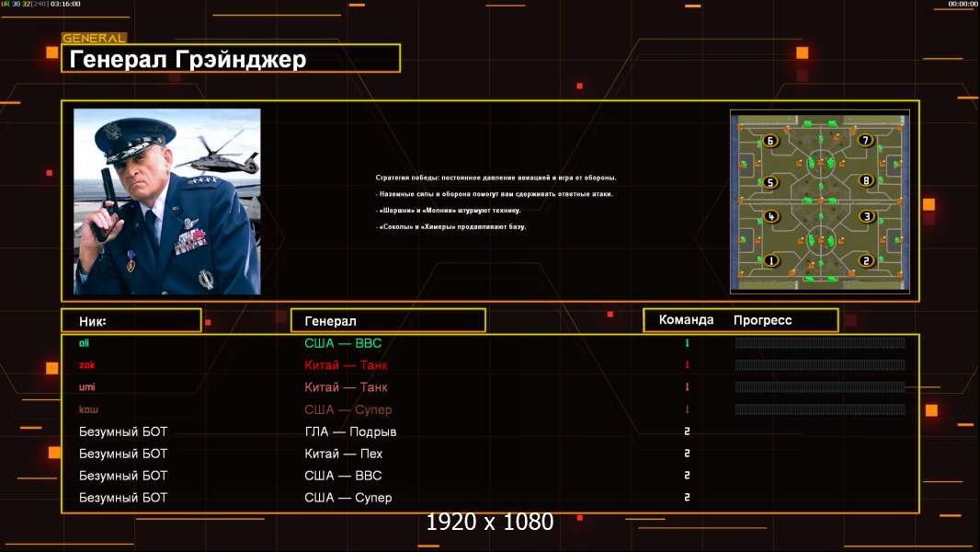Image resolution: width=980 pixels, height=552 pixels.
Task: Click team number 2 in white США — ВВС row
Action: [687, 476]
